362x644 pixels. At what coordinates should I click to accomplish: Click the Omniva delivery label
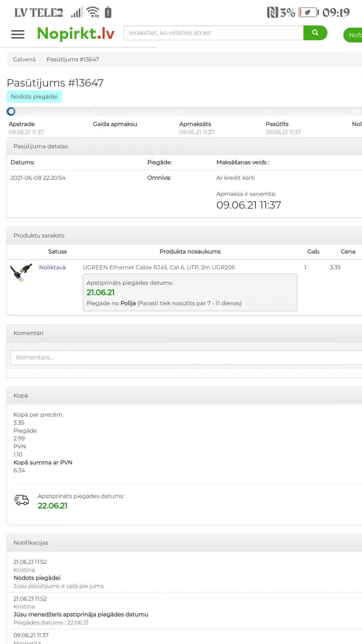pos(159,178)
